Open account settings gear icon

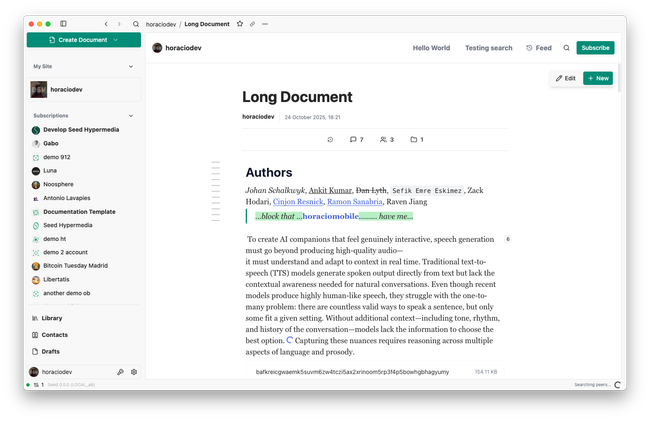point(134,371)
